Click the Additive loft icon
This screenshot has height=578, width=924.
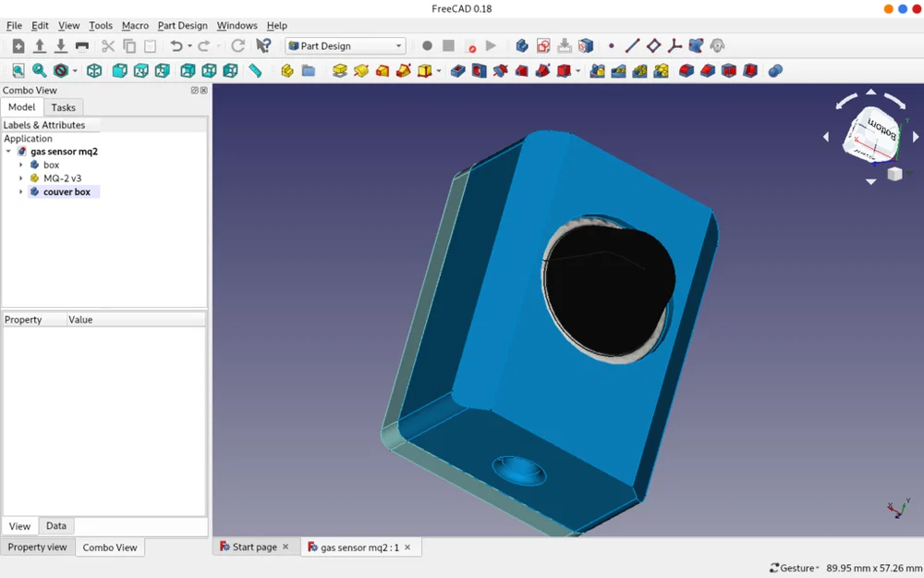(383, 71)
